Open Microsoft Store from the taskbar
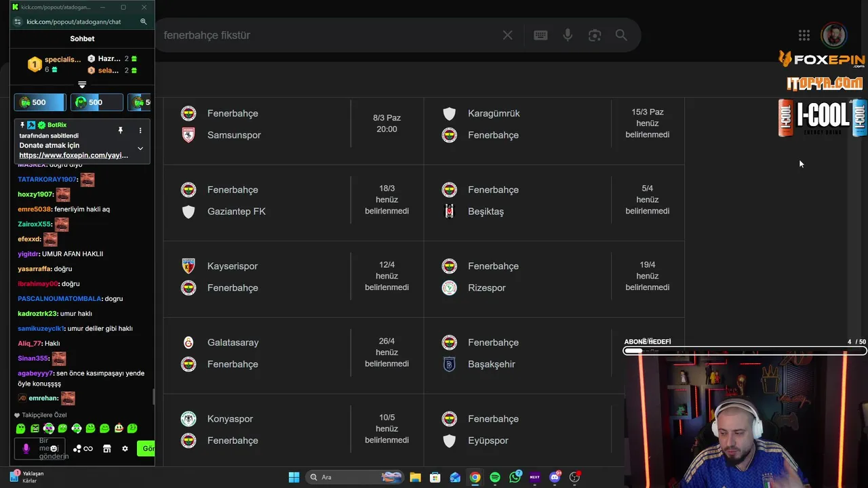Viewport: 868px width, 488px height. [x=435, y=477]
